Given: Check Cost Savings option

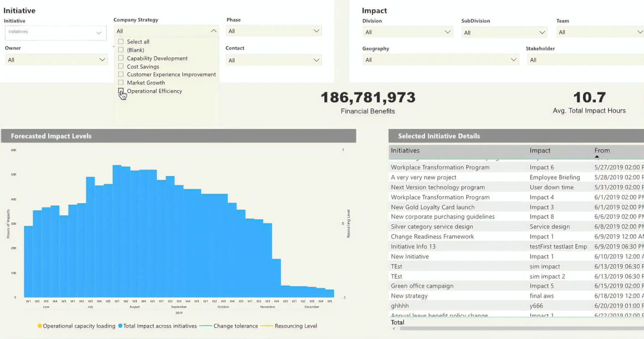Looking at the screenshot, I should click(121, 66).
